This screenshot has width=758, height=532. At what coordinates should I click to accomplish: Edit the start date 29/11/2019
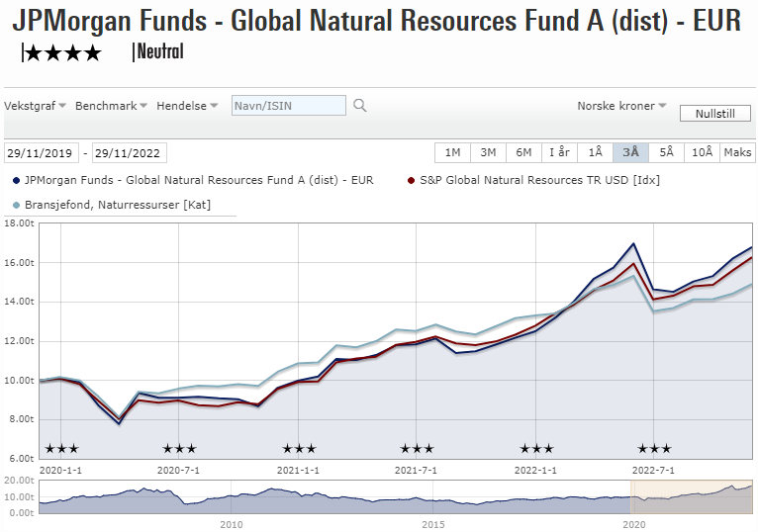42,153
